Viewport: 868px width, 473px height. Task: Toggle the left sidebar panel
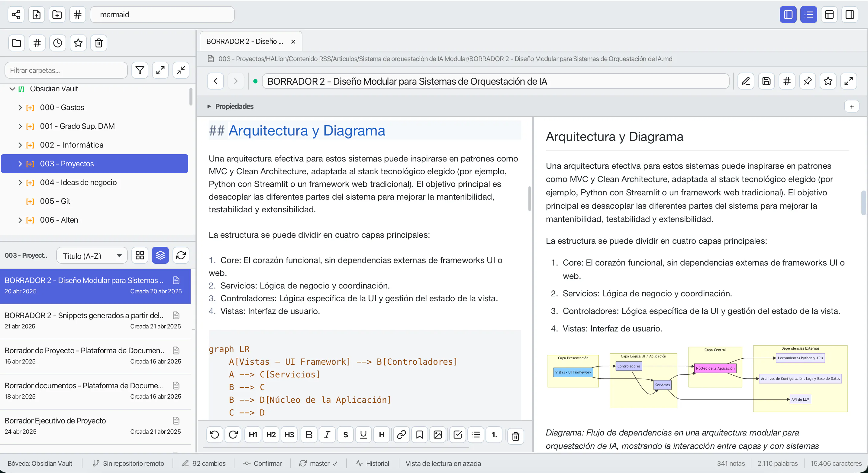click(x=788, y=15)
